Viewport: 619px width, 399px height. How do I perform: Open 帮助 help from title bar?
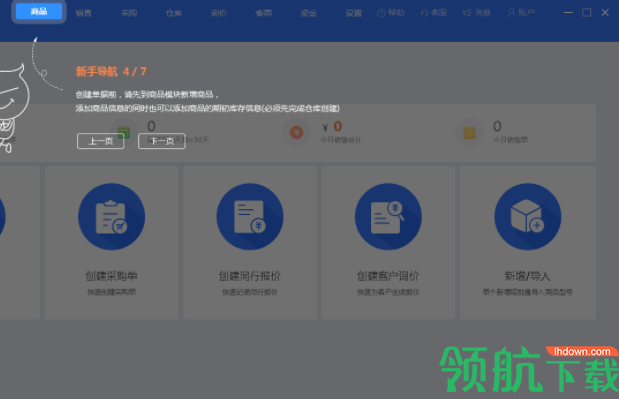(x=391, y=13)
